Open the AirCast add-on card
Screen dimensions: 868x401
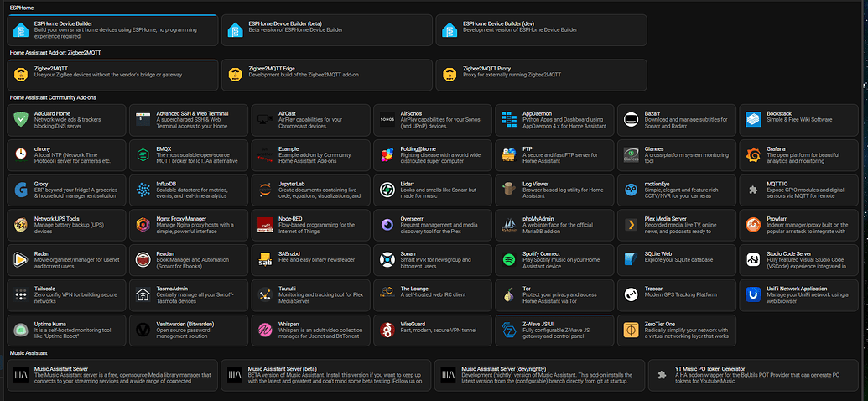pos(310,120)
